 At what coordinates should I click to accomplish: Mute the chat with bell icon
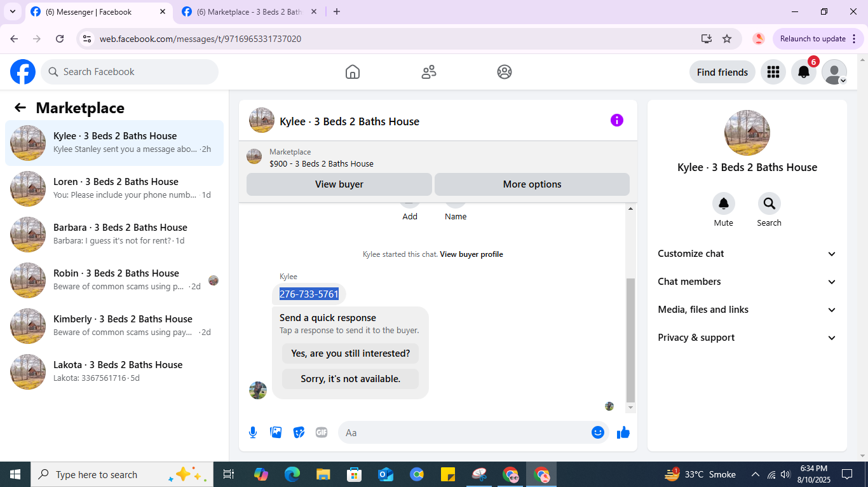click(x=724, y=203)
